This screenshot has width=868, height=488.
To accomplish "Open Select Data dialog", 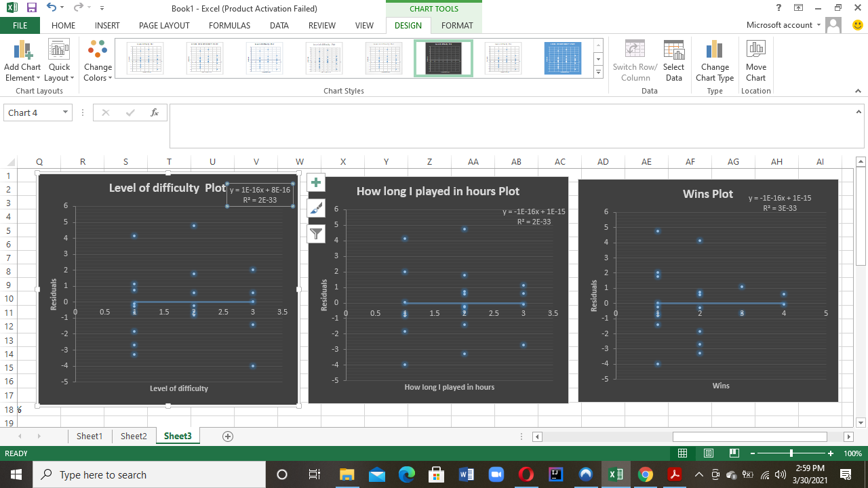I will (x=673, y=61).
